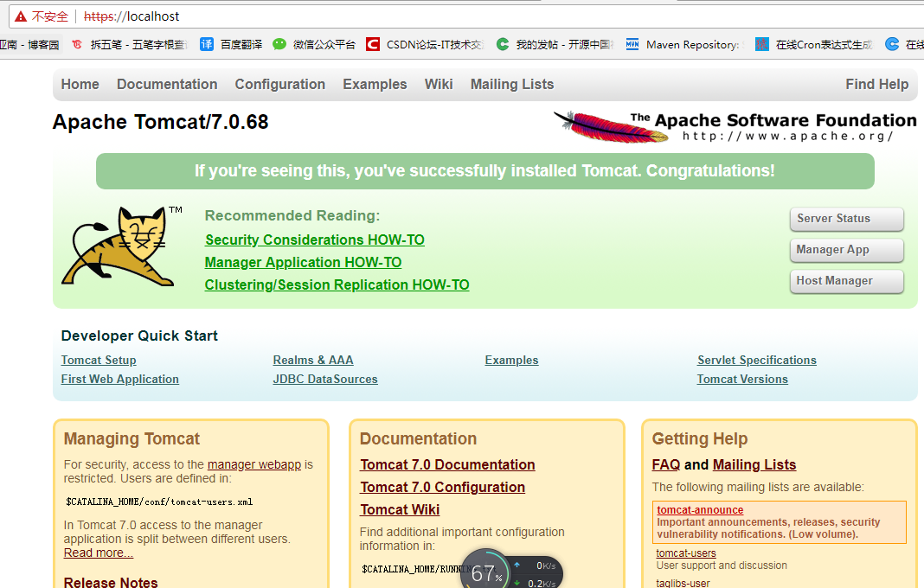Viewport: 924px width, 588px height.
Task: Open the Realms & AAA link
Action: tap(313, 360)
